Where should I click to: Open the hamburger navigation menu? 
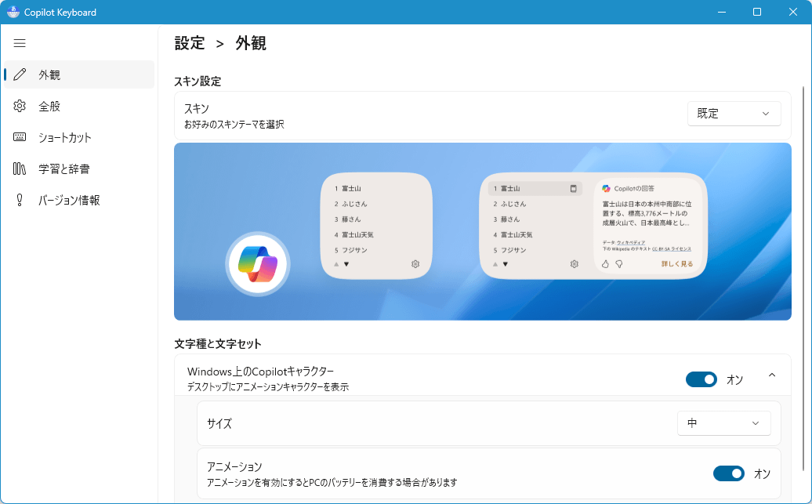[20, 43]
